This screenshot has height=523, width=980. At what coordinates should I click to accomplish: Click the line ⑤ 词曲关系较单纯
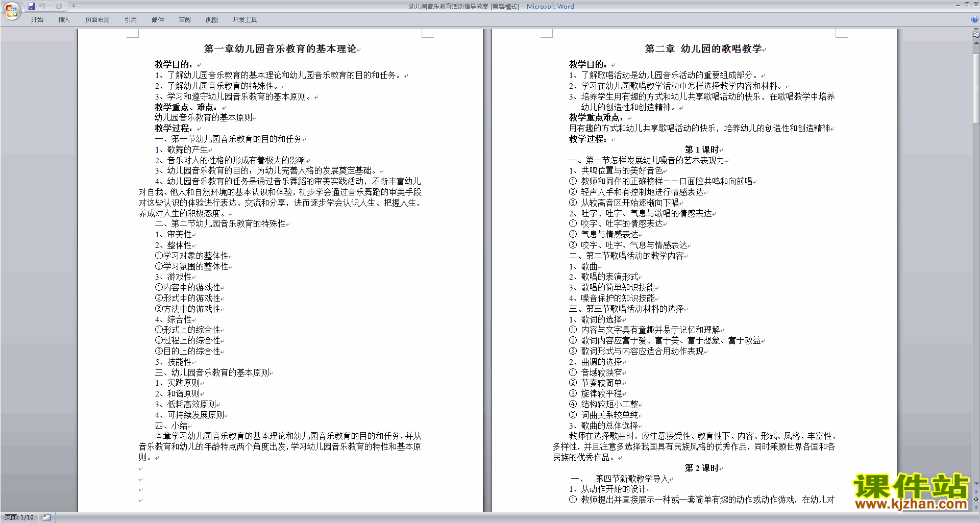point(604,415)
